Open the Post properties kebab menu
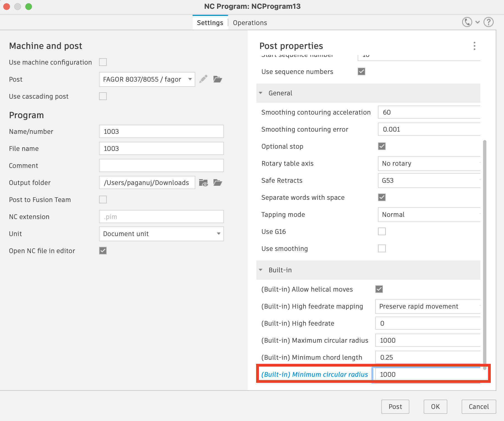 (475, 46)
